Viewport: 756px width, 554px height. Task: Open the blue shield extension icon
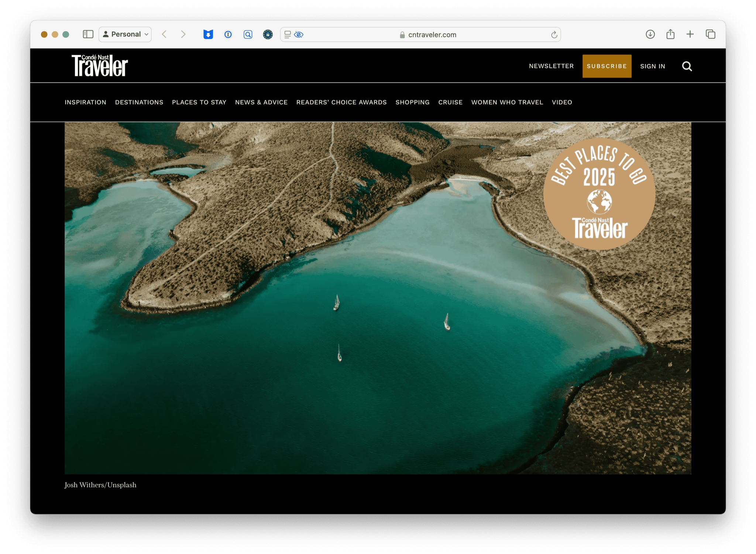(208, 34)
